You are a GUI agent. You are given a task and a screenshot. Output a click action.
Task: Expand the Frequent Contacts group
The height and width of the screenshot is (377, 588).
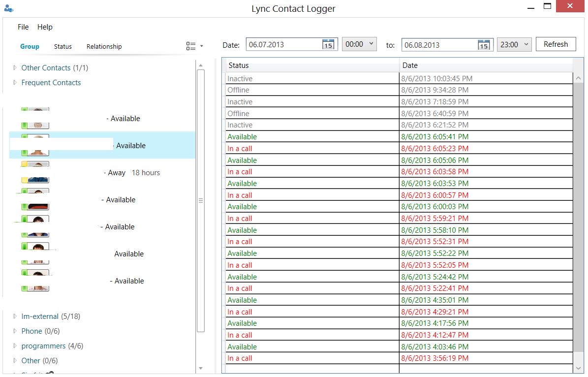click(x=15, y=83)
